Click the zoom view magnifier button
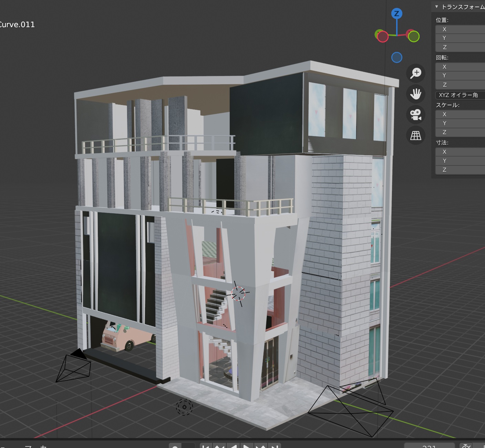Screen dimensions: 485x448 [x=416, y=73]
